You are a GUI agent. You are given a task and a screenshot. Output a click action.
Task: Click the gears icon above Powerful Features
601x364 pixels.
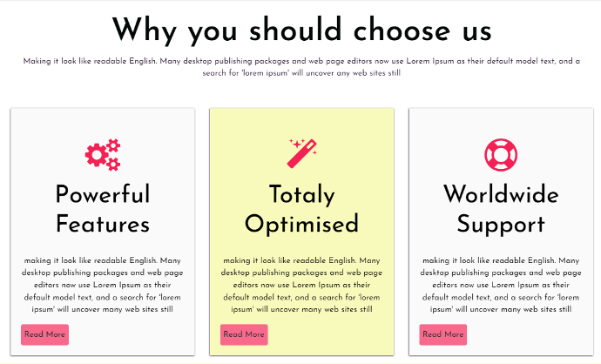tap(103, 154)
